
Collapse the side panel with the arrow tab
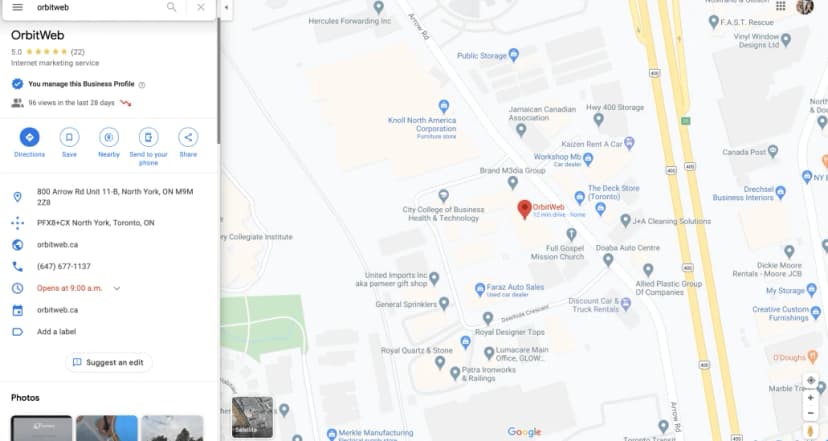(x=226, y=7)
